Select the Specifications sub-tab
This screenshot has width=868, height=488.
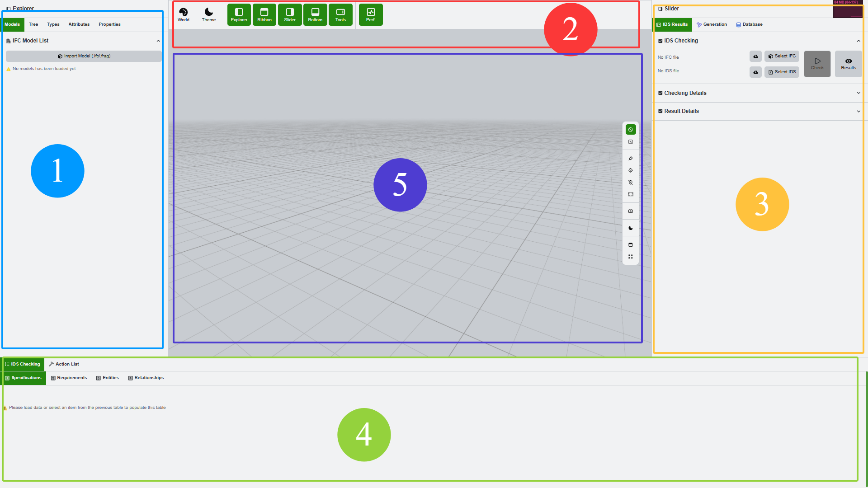[24, 378]
